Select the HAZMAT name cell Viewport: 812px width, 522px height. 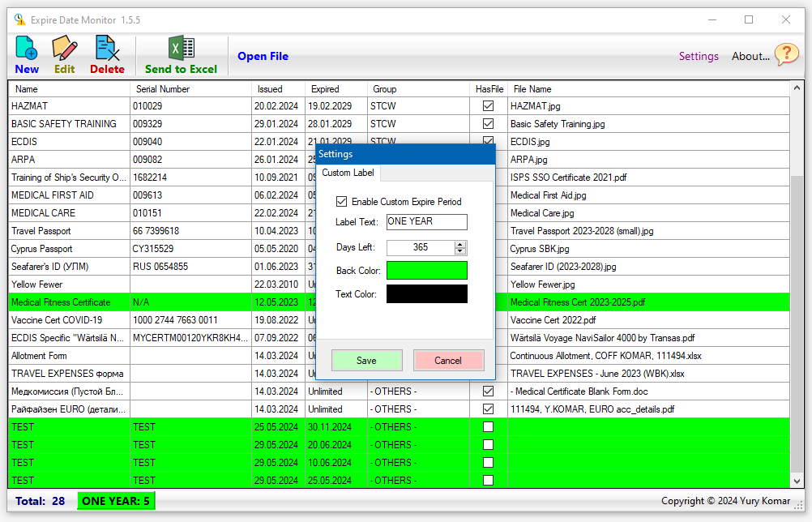(69, 105)
